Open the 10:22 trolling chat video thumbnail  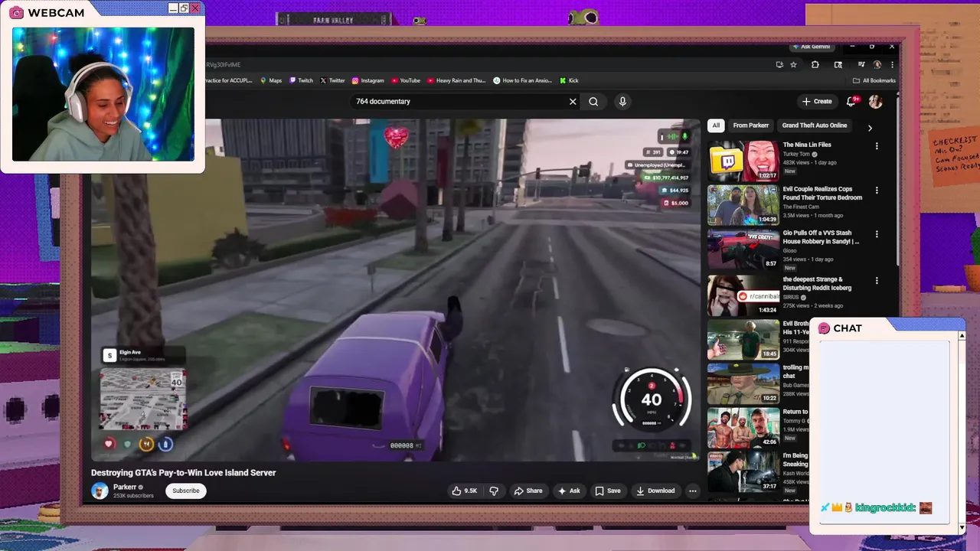tap(743, 383)
